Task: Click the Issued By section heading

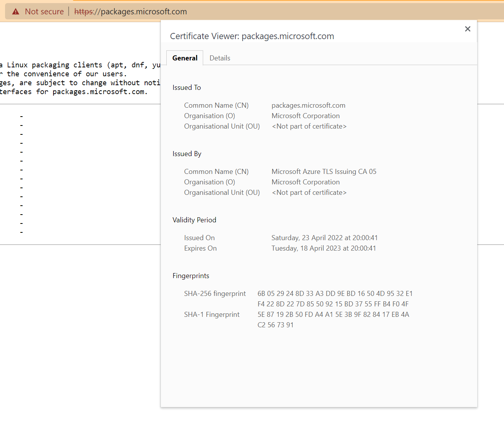Action: pyautogui.click(x=187, y=153)
